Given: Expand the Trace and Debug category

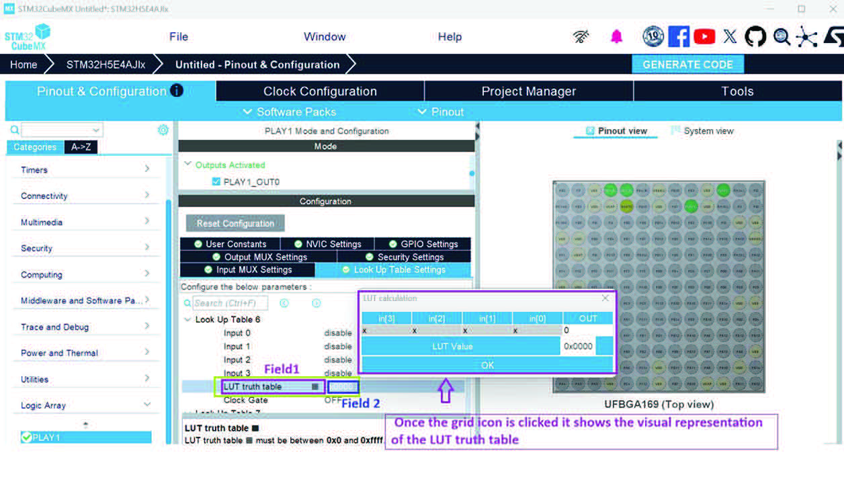Looking at the screenshot, I should point(146,327).
